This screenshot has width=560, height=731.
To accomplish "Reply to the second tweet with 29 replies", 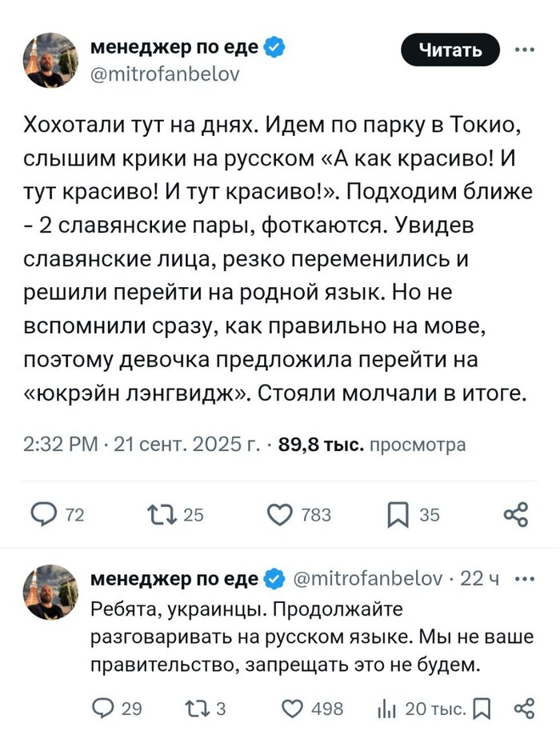I will [x=105, y=707].
